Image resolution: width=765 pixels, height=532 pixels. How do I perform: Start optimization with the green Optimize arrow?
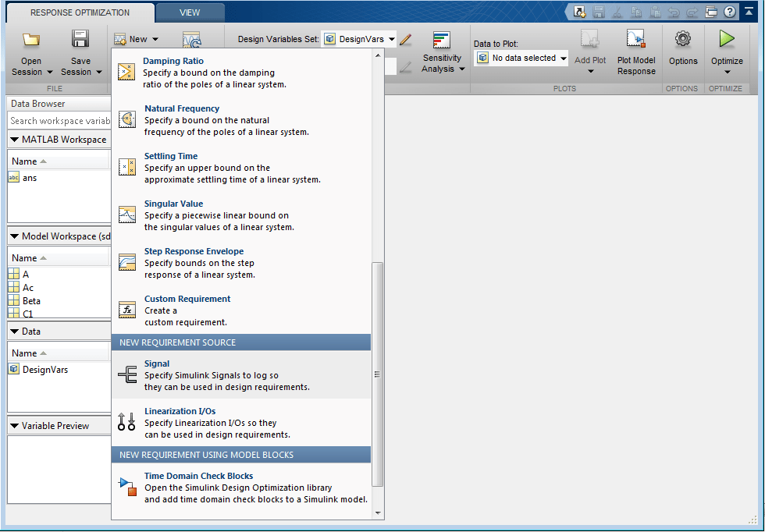coord(727,39)
